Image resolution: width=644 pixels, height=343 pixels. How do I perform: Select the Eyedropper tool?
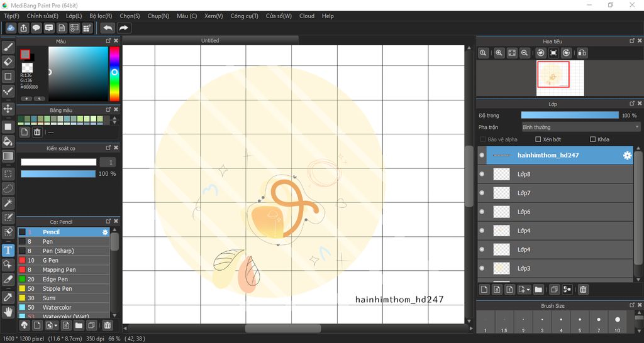[8, 297]
